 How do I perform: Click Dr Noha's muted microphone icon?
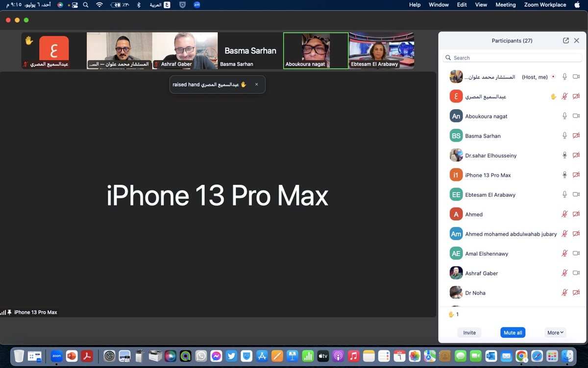tap(564, 292)
